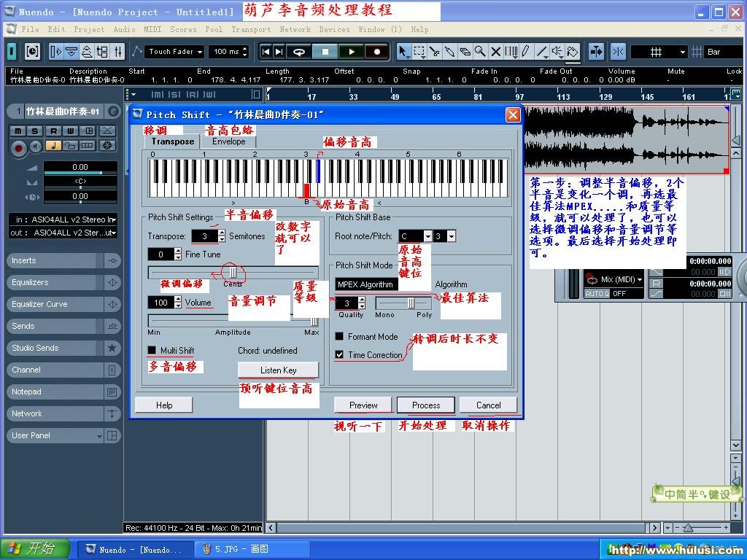
Task: Open the Mixer from the toolbar
Action: pyautogui.click(x=117, y=52)
